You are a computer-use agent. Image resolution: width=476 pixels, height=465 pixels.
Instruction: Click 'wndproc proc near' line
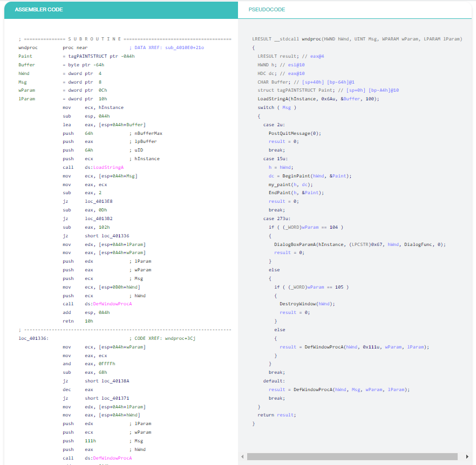click(x=53, y=47)
